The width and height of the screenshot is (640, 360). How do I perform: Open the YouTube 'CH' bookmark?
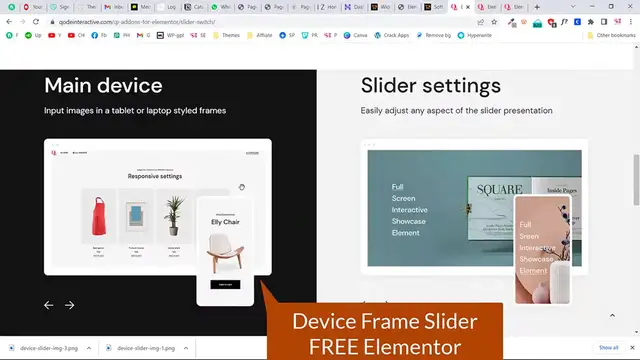click(76, 36)
